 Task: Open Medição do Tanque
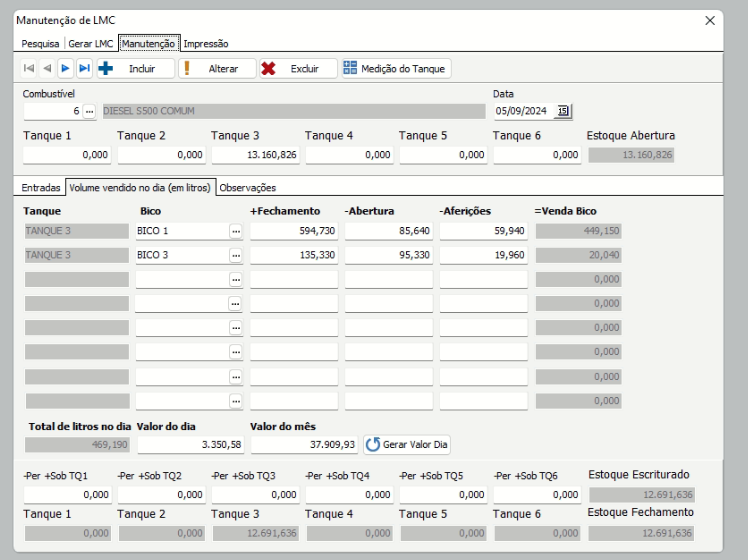[395, 68]
